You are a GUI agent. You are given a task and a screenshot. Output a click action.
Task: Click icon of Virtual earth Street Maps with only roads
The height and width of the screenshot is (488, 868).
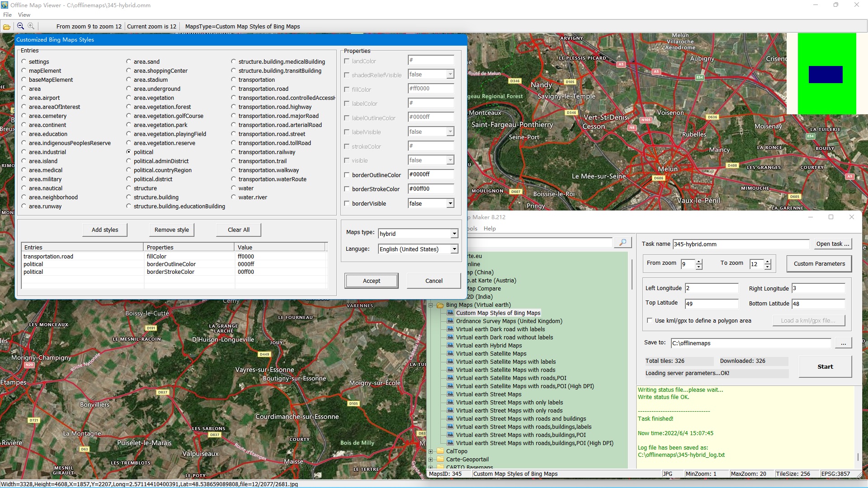[450, 410]
